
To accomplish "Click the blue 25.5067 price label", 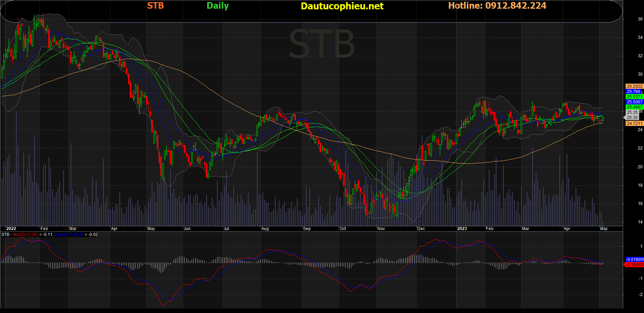I will 634,102.
